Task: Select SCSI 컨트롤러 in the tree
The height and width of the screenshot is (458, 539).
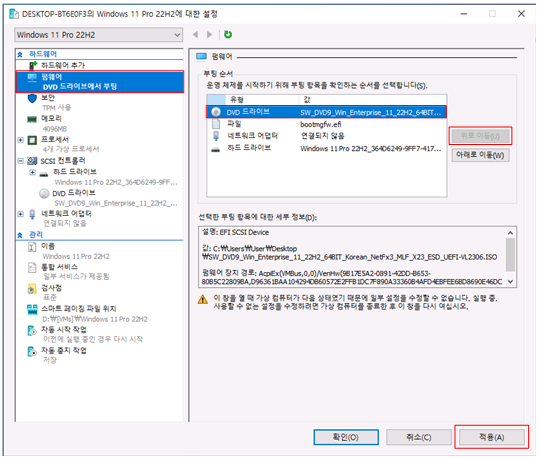Action: (x=63, y=161)
